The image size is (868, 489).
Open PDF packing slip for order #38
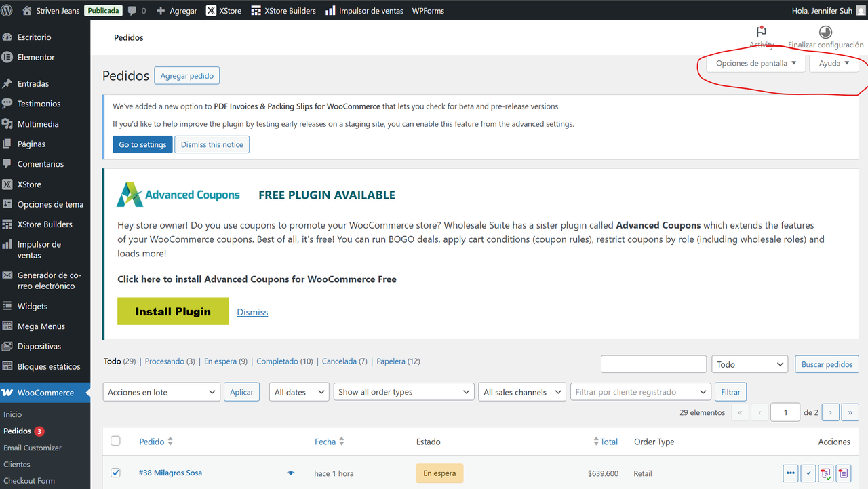(843, 473)
